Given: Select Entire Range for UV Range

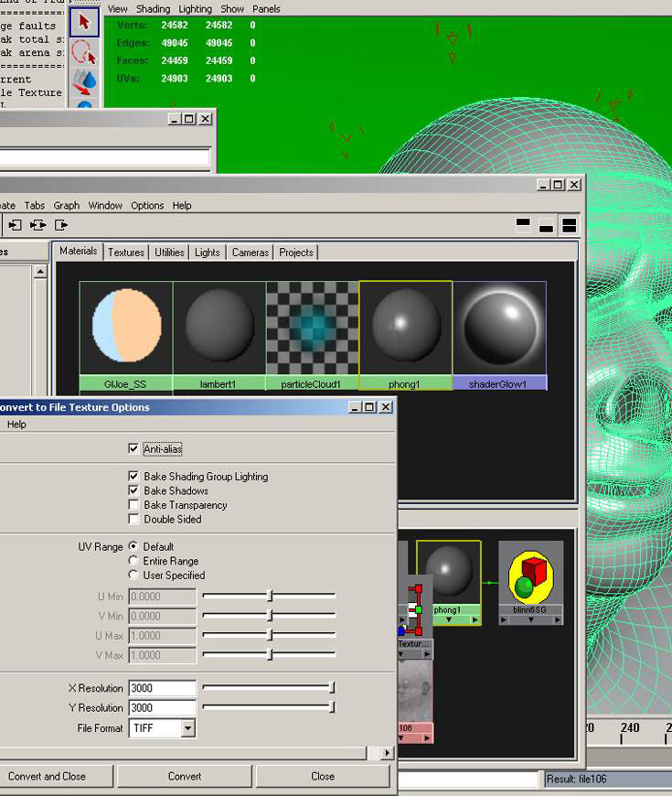Looking at the screenshot, I should pyautogui.click(x=134, y=561).
